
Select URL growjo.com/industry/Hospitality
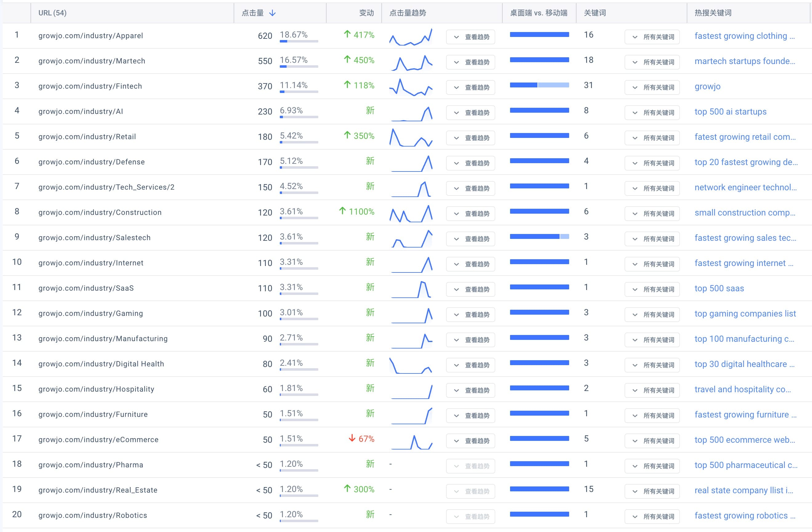coord(96,389)
